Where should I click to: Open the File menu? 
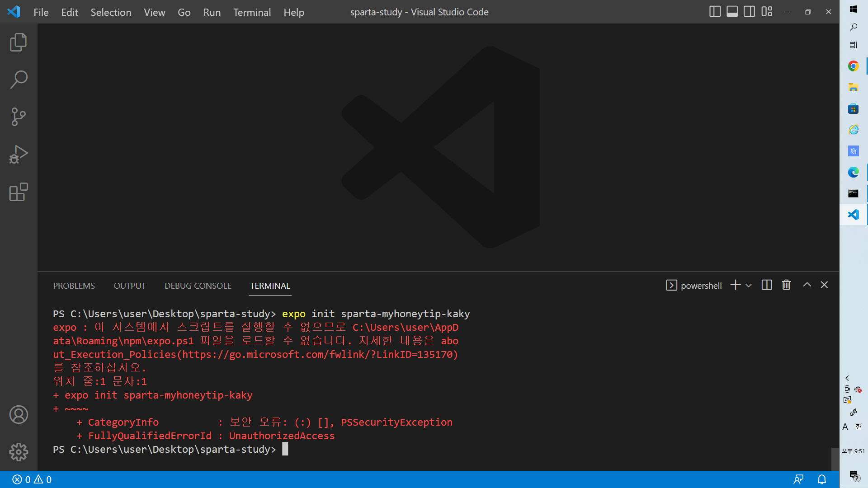click(x=41, y=12)
